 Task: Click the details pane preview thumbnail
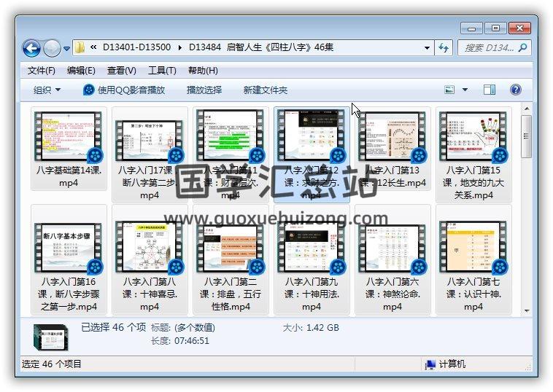(51, 337)
